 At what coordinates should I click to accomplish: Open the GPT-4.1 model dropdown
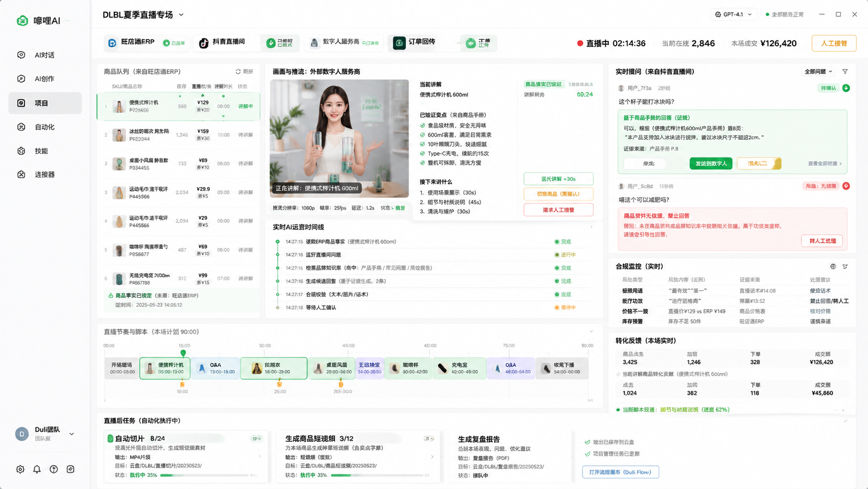[x=734, y=15]
